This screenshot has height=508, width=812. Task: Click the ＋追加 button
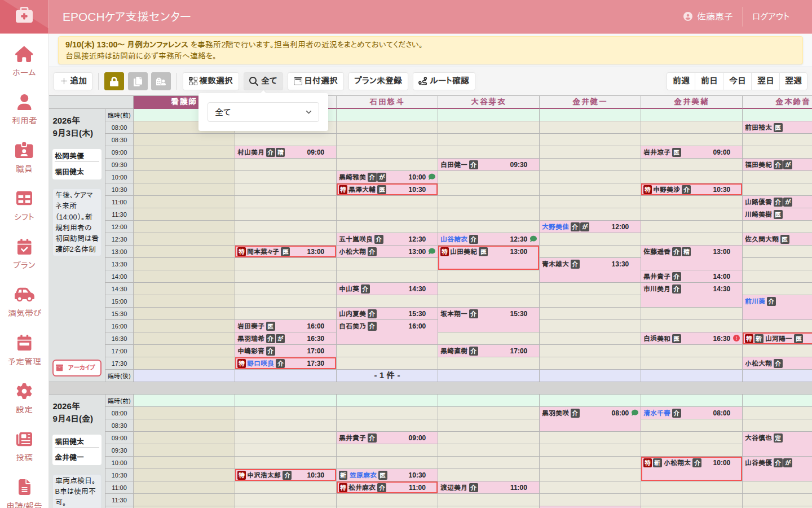(73, 81)
